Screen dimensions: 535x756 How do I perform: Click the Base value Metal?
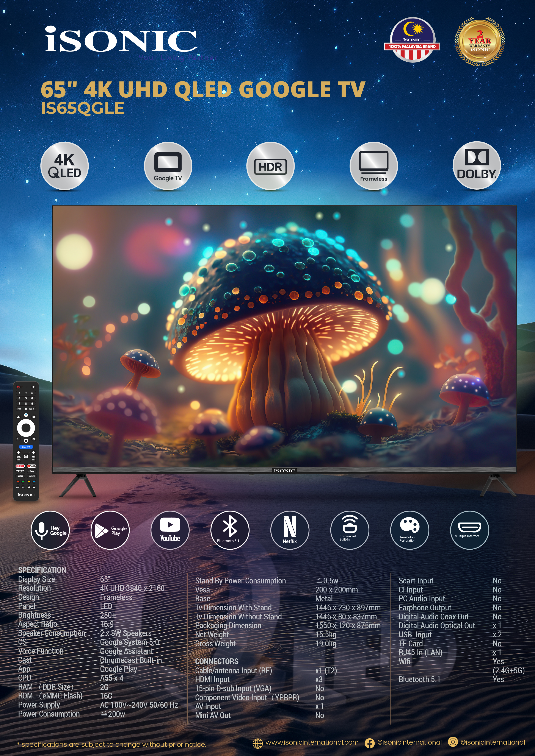[324, 599]
